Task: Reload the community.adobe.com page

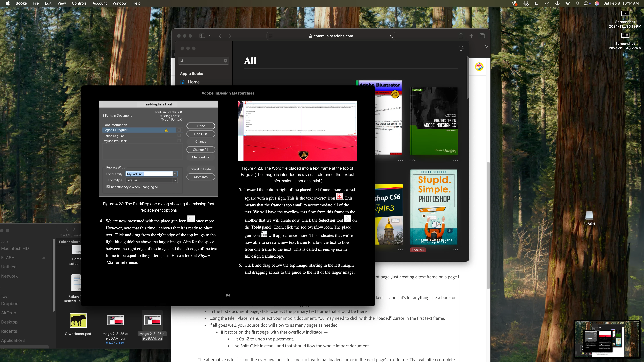Action: [391, 36]
